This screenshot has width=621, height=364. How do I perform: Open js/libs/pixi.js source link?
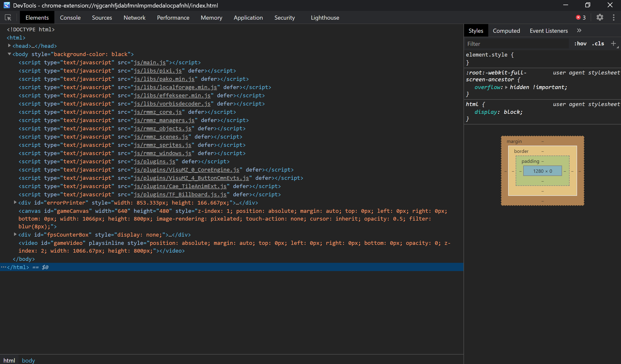[x=158, y=71]
